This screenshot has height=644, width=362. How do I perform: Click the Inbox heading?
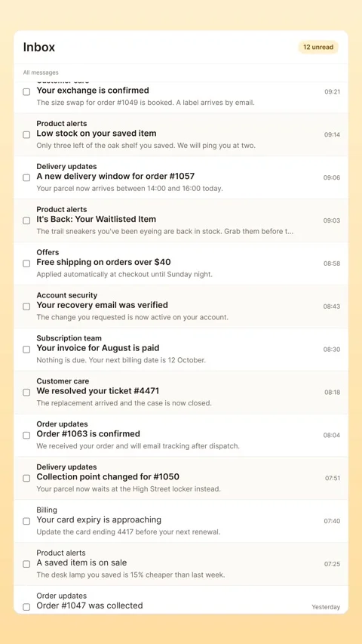(39, 48)
